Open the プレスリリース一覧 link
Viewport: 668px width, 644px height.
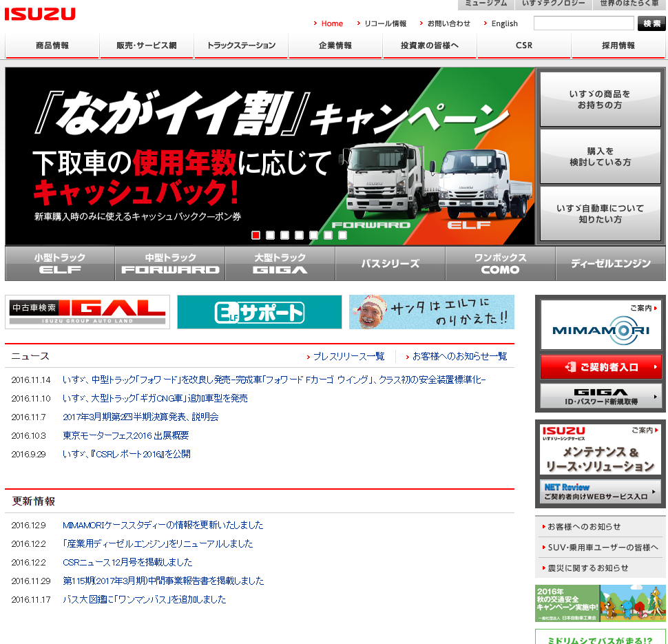tap(348, 356)
